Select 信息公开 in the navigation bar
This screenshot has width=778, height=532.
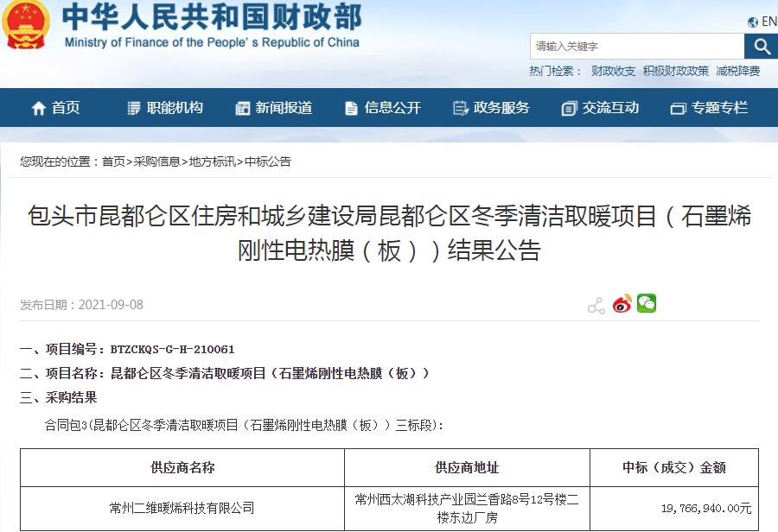coord(383,108)
